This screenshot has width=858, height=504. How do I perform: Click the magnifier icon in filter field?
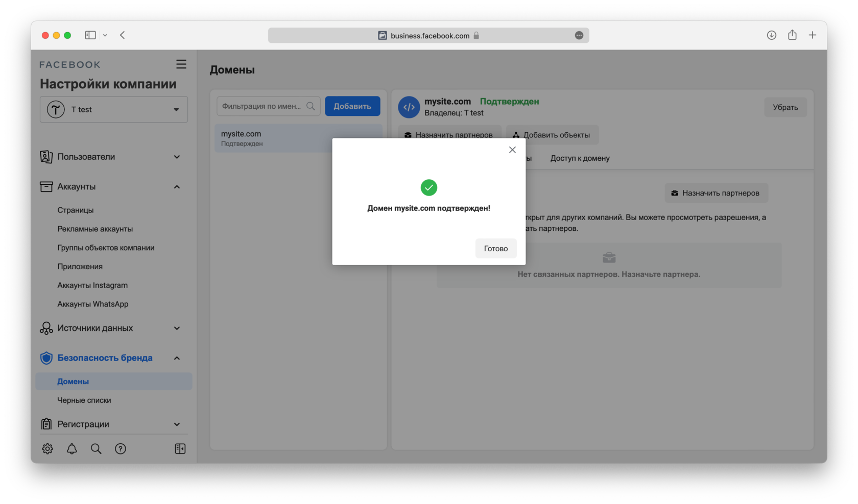click(311, 106)
